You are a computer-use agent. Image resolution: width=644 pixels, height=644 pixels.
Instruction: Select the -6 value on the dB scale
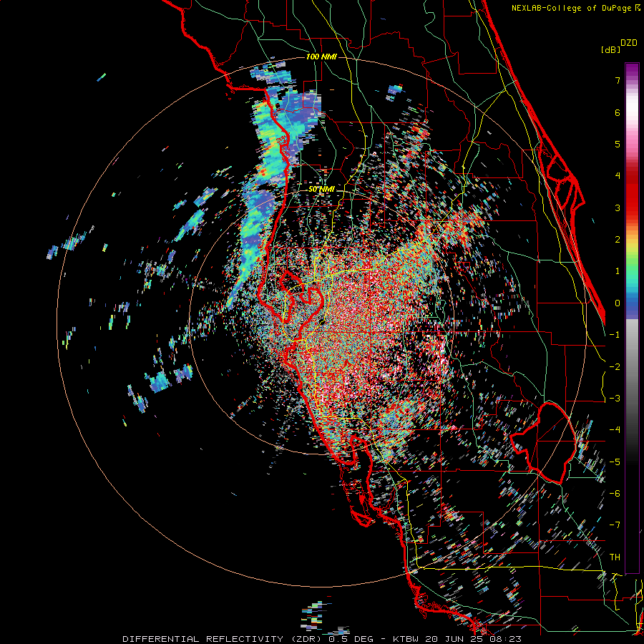pos(615,494)
